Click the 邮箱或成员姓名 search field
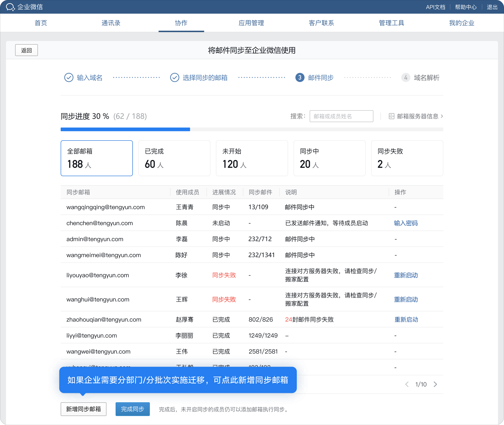This screenshot has height=425, width=504. click(x=341, y=116)
